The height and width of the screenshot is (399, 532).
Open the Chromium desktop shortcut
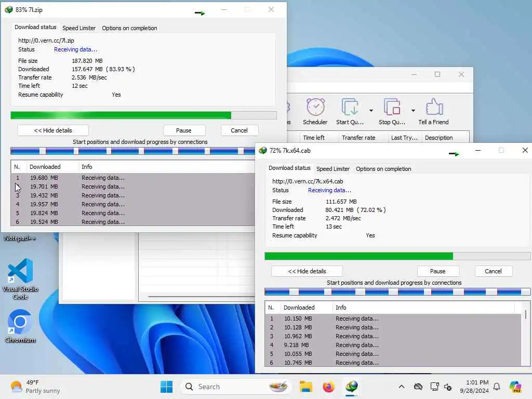(x=20, y=326)
